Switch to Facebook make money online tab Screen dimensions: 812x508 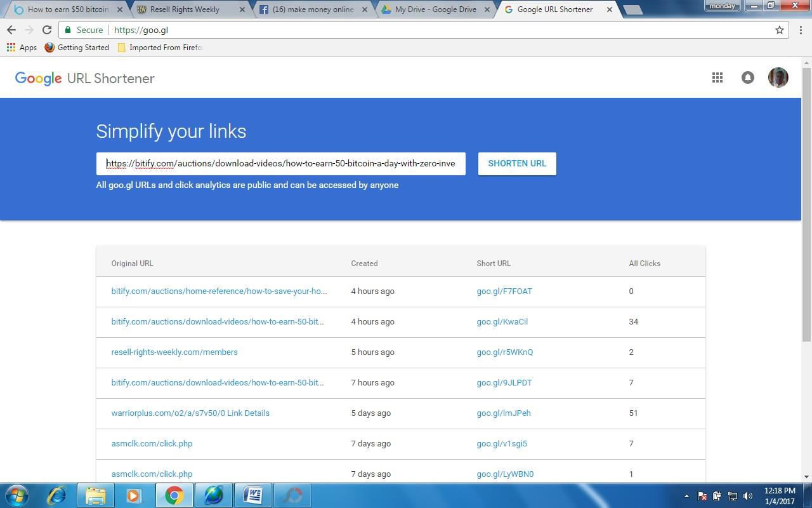pos(313,10)
